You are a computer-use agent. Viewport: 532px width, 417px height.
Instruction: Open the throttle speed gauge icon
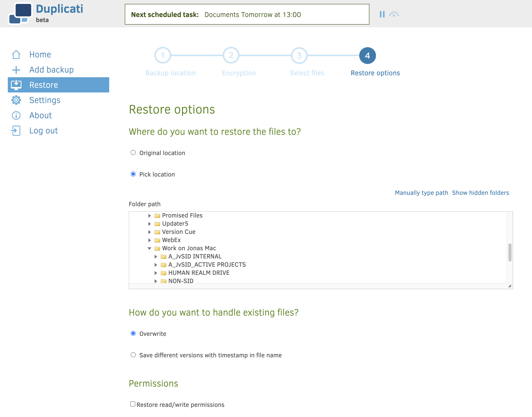point(394,14)
